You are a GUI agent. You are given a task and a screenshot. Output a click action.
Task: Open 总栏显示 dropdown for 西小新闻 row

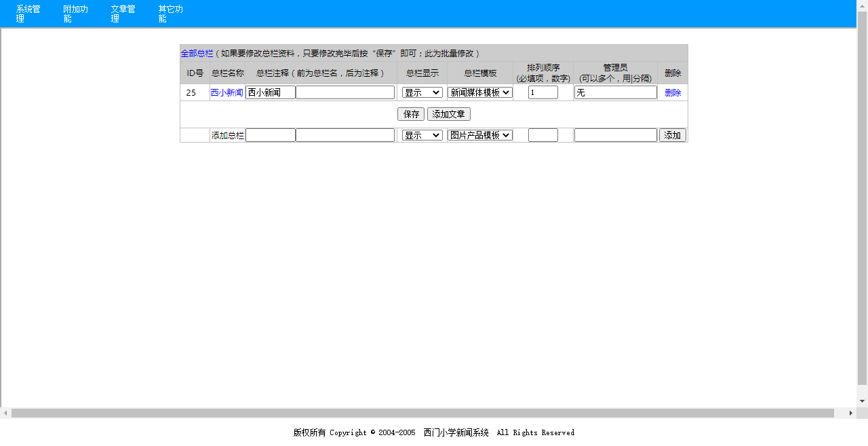coord(422,92)
